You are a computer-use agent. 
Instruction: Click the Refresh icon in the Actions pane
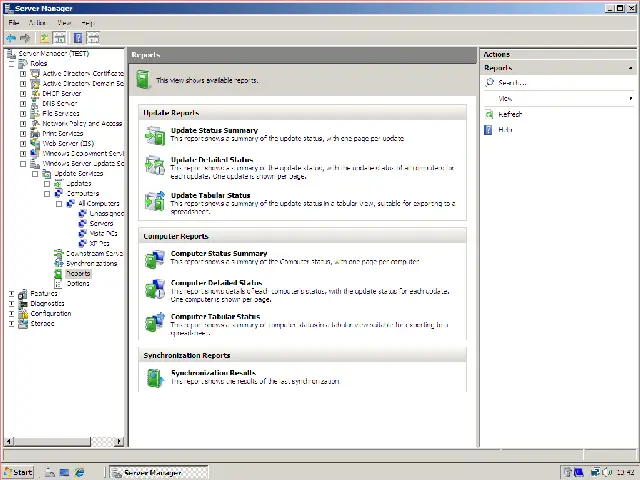click(x=489, y=114)
